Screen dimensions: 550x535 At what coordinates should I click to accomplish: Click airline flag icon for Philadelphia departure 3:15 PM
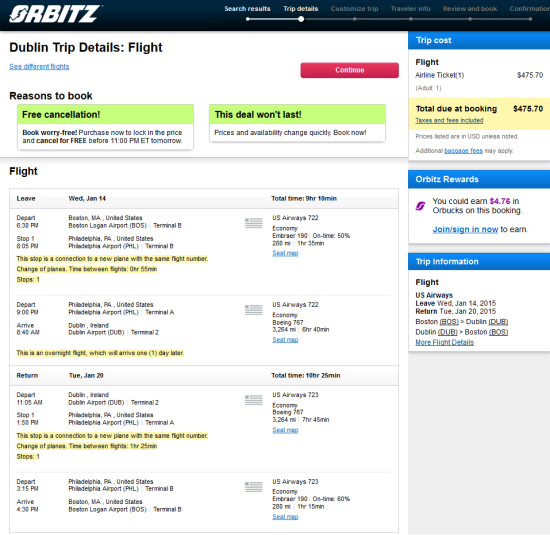point(254,487)
